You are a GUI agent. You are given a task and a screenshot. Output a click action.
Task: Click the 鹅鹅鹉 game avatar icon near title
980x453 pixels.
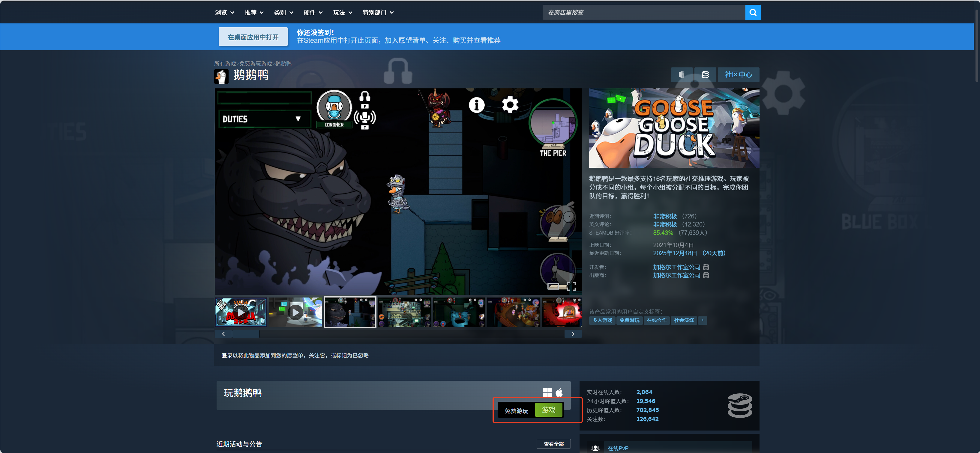tap(221, 76)
